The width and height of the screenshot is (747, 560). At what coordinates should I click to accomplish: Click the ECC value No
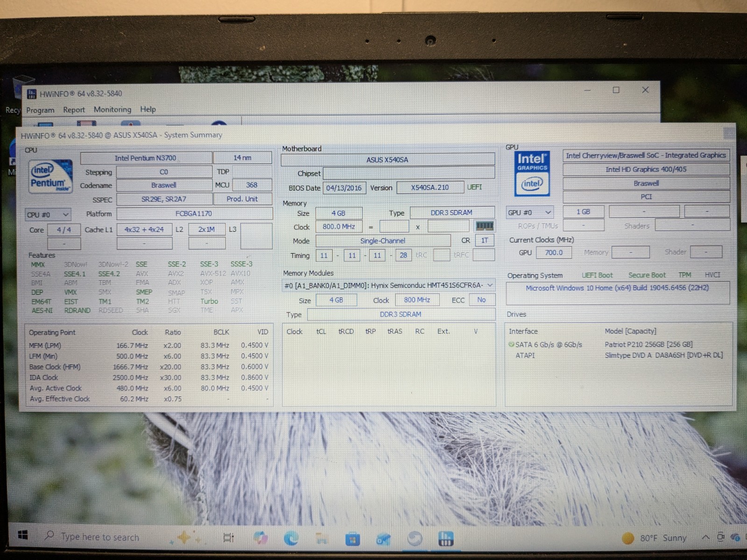coord(482,300)
